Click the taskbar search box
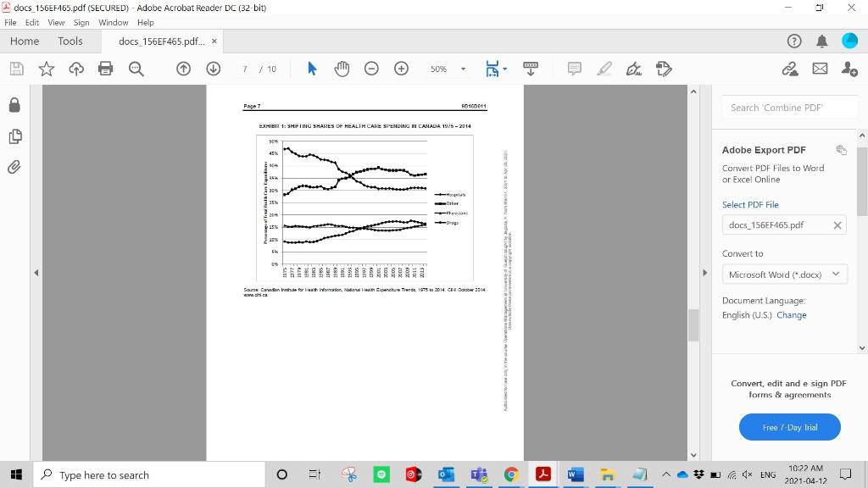Image resolution: width=868 pixels, height=488 pixels. 149,474
